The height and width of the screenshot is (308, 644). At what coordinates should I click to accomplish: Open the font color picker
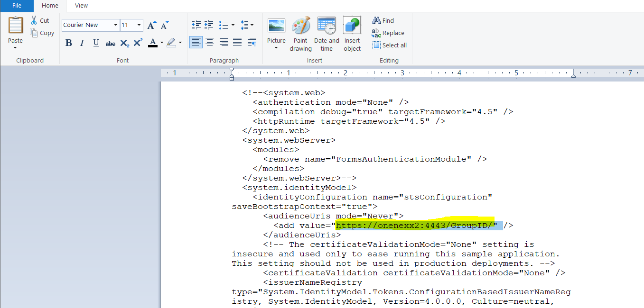pyautogui.click(x=161, y=43)
